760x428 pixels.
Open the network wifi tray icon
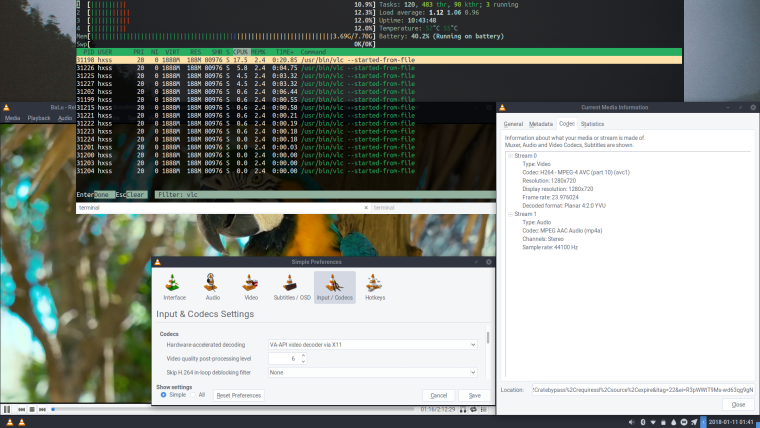coord(653,422)
